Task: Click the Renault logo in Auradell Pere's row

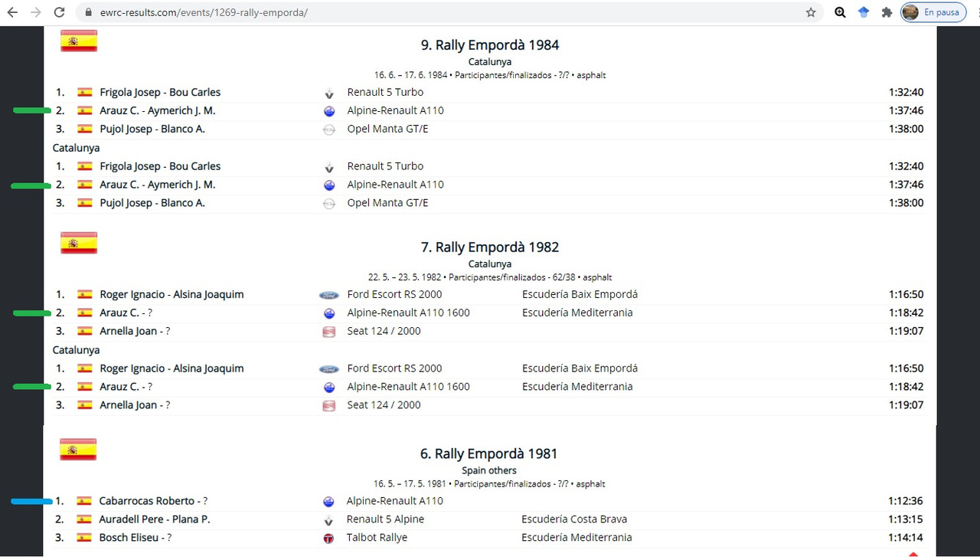Action: 328,520
